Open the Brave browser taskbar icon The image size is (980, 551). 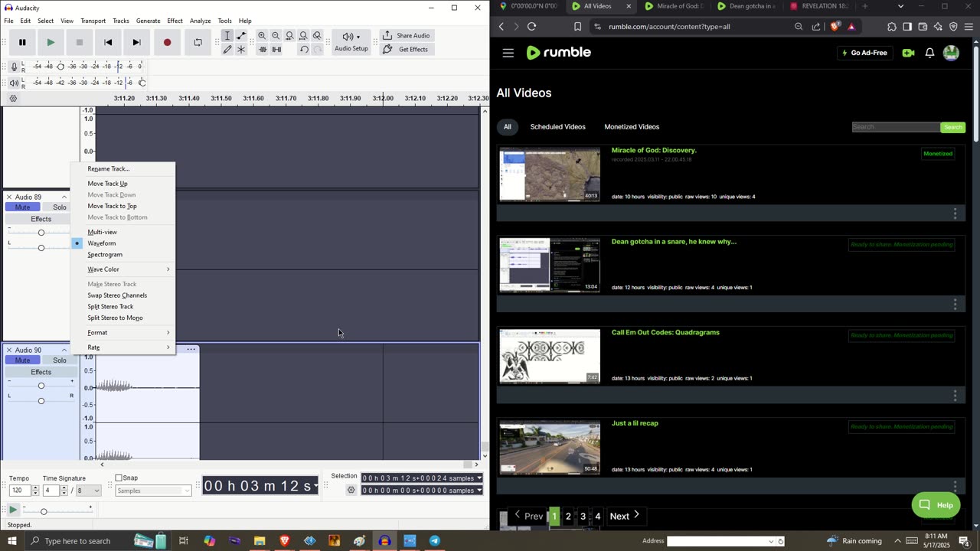click(285, 541)
